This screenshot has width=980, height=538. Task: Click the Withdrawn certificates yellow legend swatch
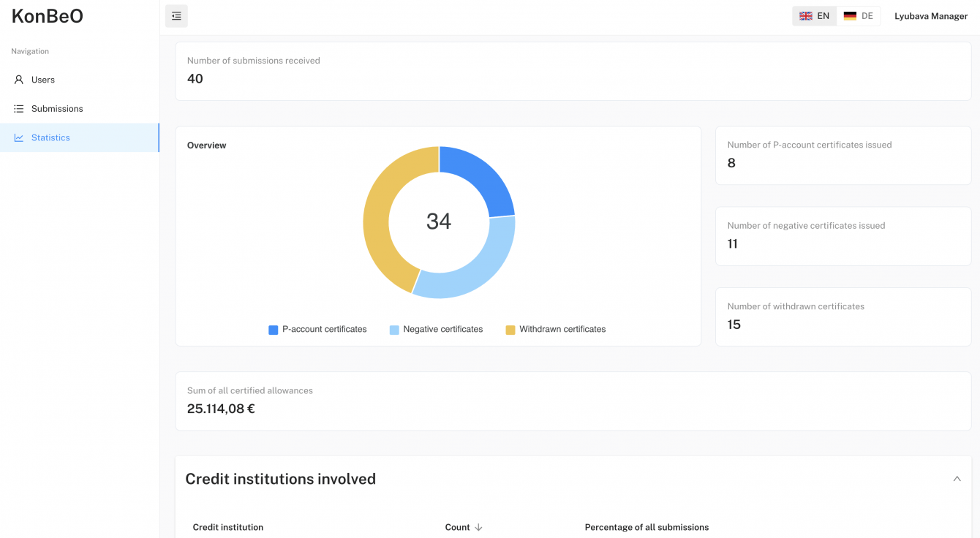(510, 330)
